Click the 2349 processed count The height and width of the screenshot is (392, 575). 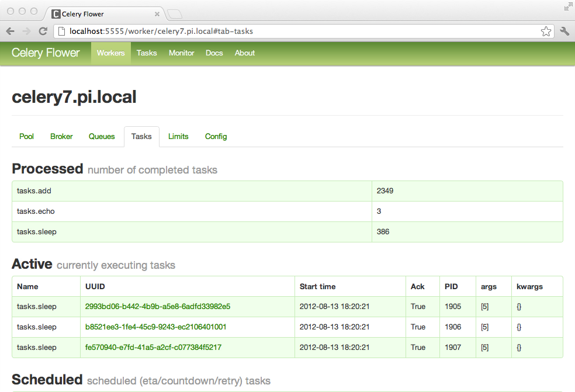click(x=385, y=190)
